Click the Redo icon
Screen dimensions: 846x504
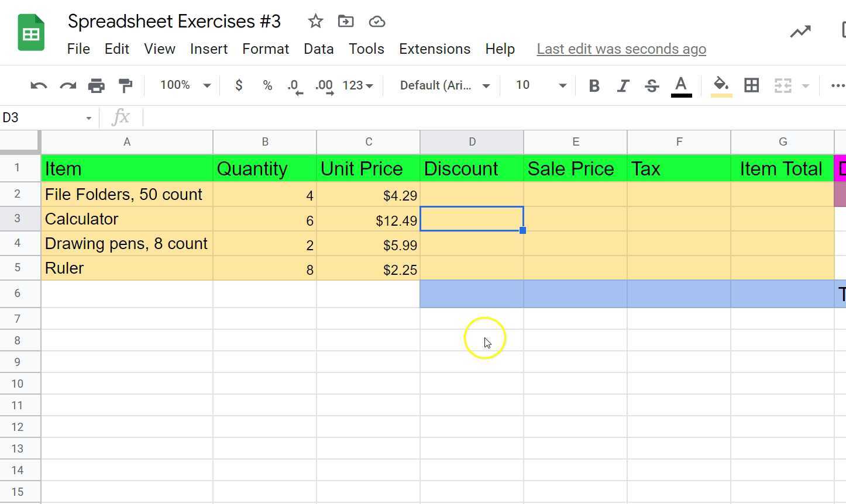[67, 85]
